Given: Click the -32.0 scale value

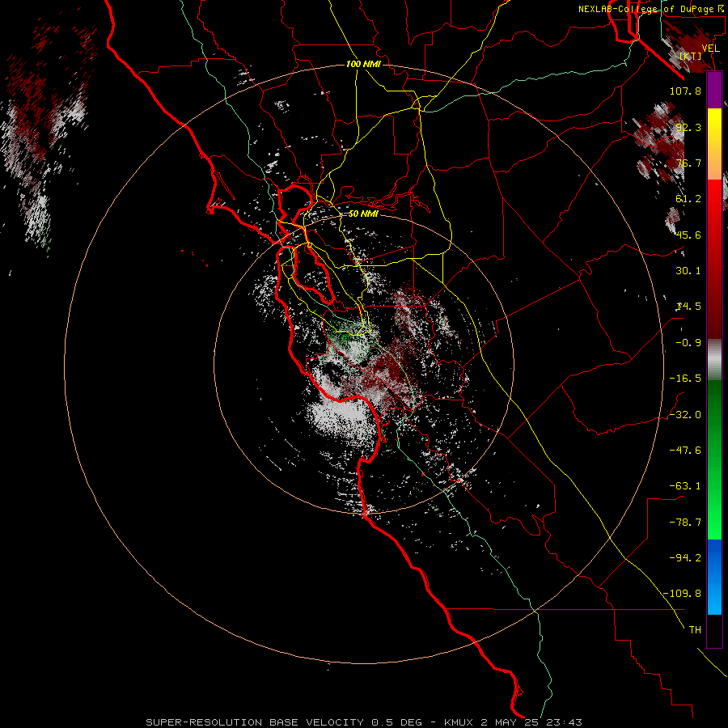Looking at the screenshot, I should coord(685,415).
